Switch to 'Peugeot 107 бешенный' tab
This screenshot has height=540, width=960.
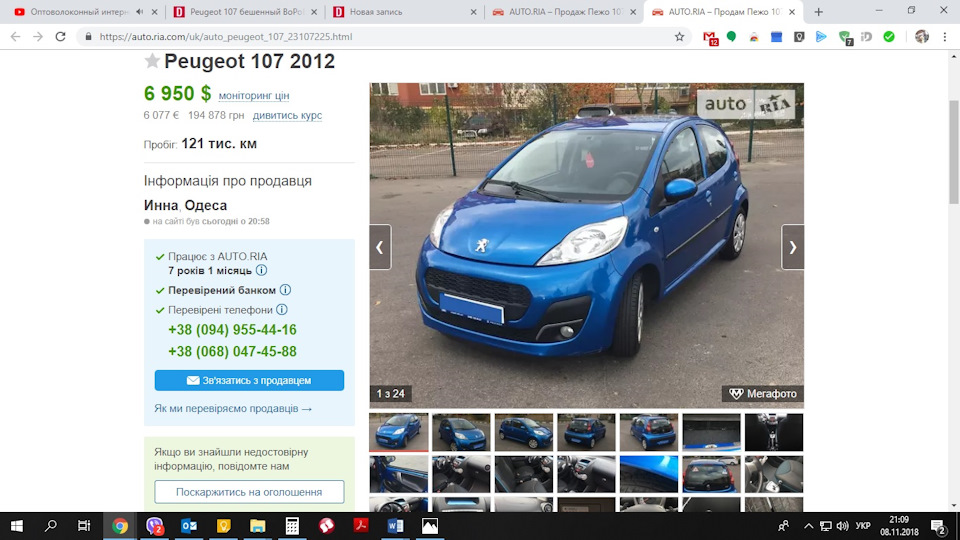coord(245,12)
